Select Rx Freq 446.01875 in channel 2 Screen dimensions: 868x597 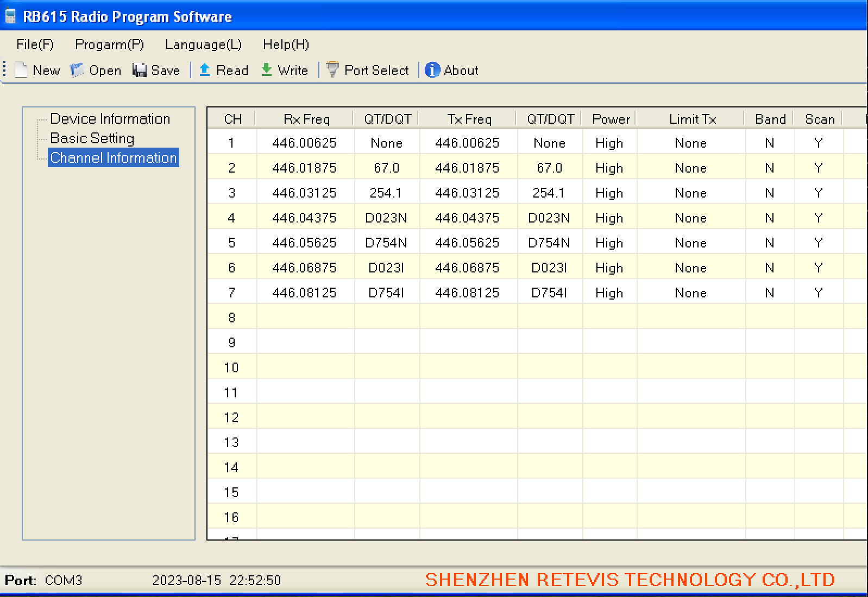click(x=305, y=168)
